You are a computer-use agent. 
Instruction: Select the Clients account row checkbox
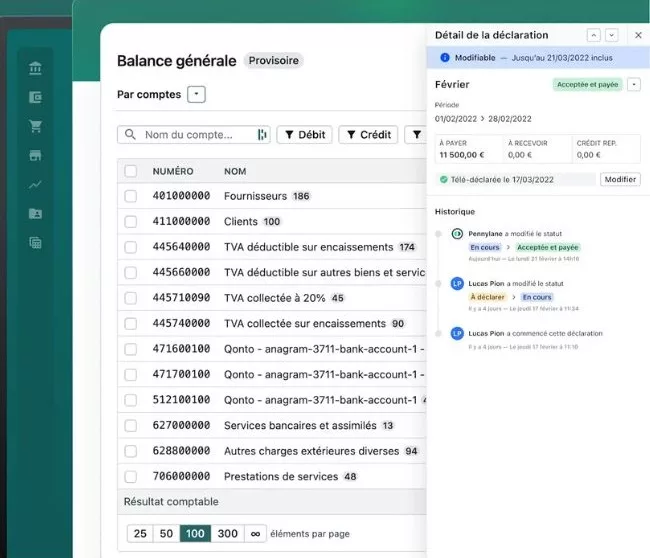point(130,222)
